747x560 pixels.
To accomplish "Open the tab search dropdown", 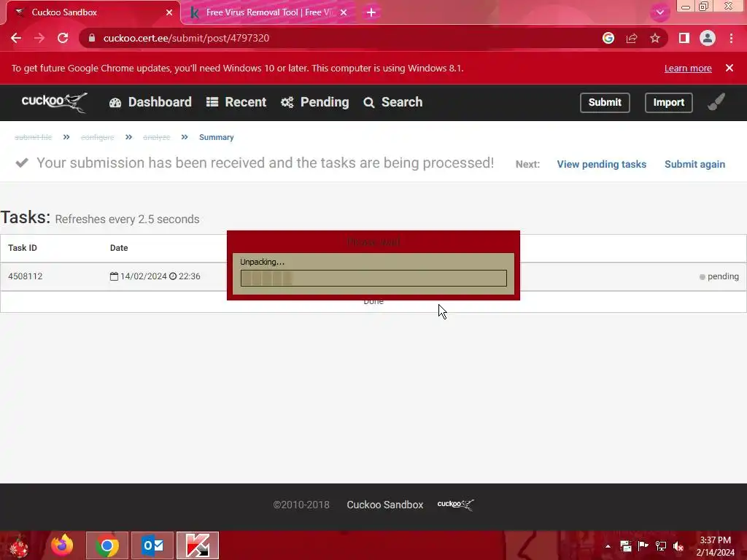I will click(x=659, y=12).
